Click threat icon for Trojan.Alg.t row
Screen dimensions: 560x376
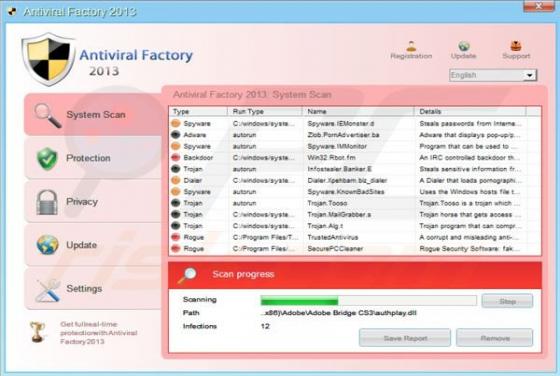point(175,226)
